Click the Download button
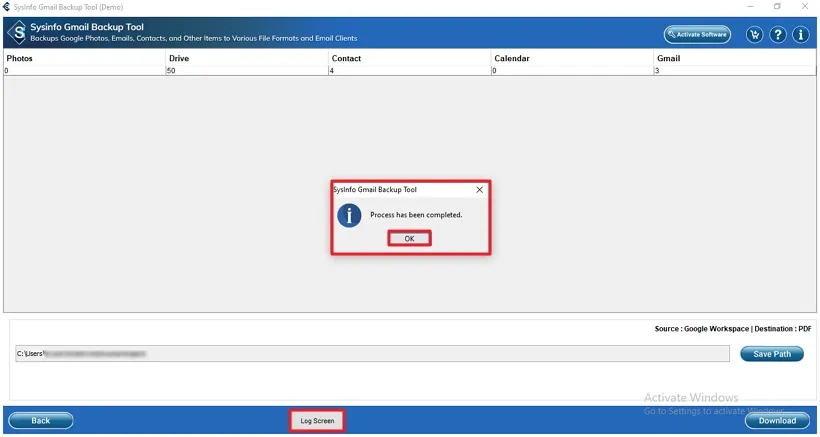The image size is (820, 437). [x=777, y=421]
